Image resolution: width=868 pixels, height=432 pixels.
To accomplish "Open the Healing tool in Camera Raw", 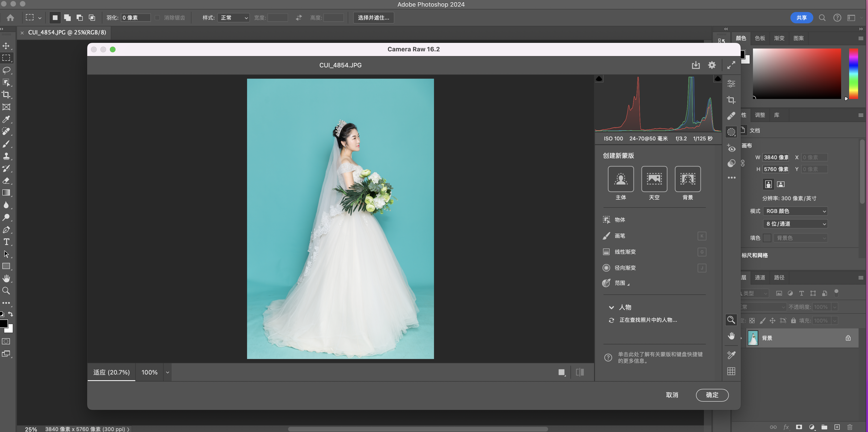I will click(x=731, y=116).
